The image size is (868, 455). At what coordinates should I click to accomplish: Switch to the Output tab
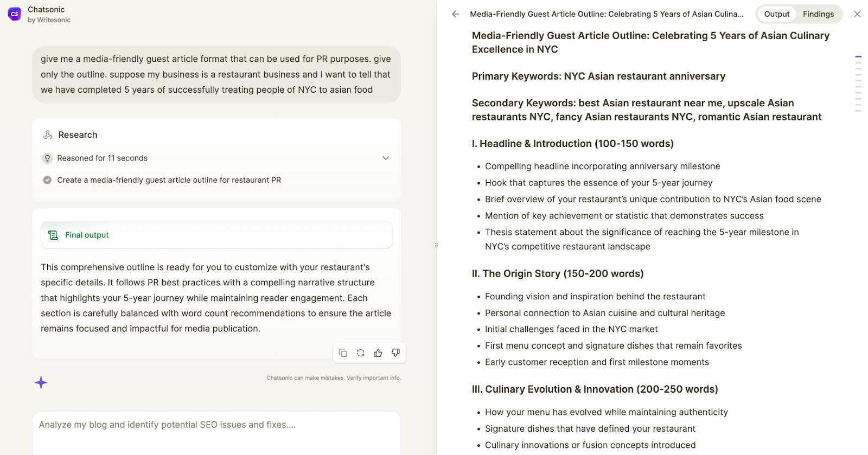[777, 14]
